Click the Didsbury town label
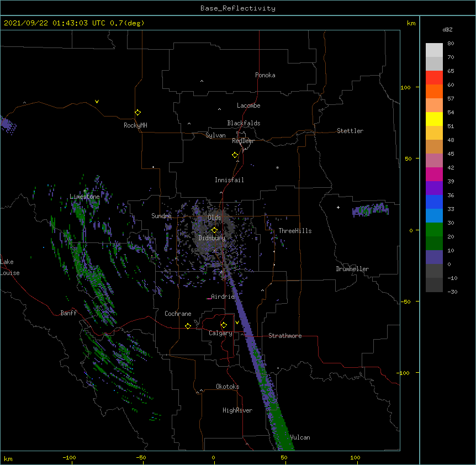476x465 pixels. pos(211,238)
